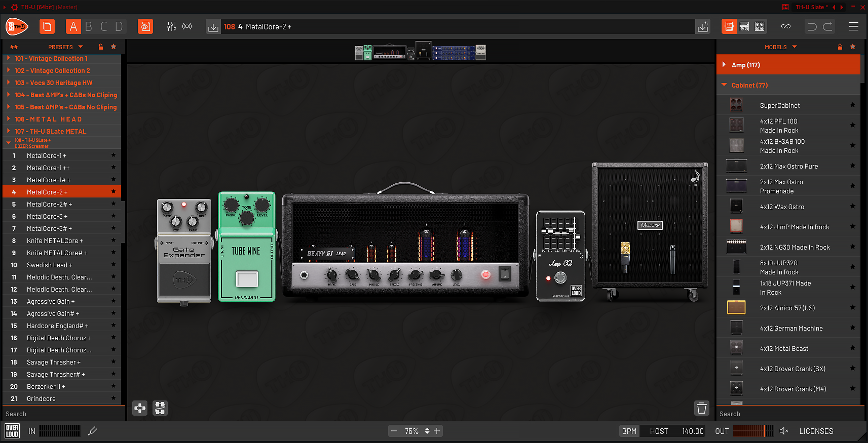Click the red grid icon in the title bar
The image size is (868, 443).
point(785,7)
